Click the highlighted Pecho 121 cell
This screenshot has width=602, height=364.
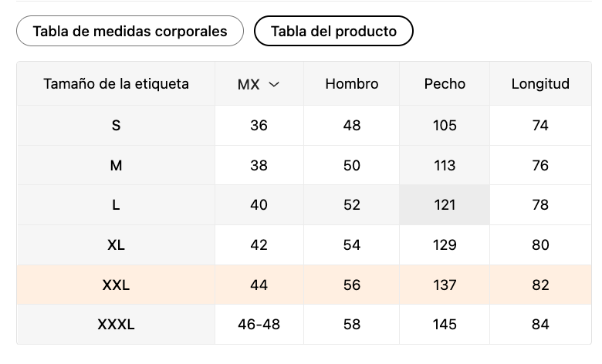(x=445, y=205)
